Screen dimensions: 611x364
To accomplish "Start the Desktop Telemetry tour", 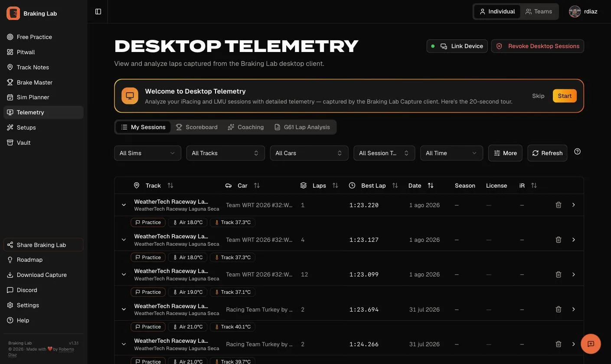I will [565, 96].
